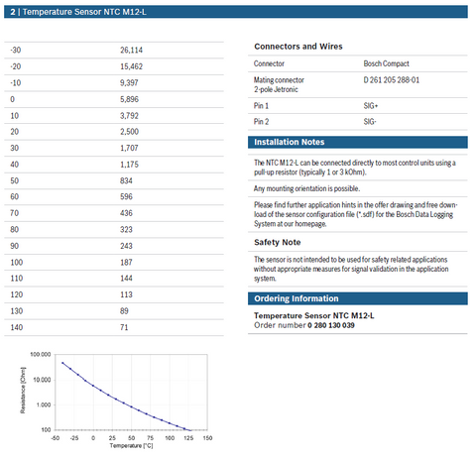This screenshot has width=476, height=461.
Task: Click the temperature cell -10
Action: click(x=16, y=83)
